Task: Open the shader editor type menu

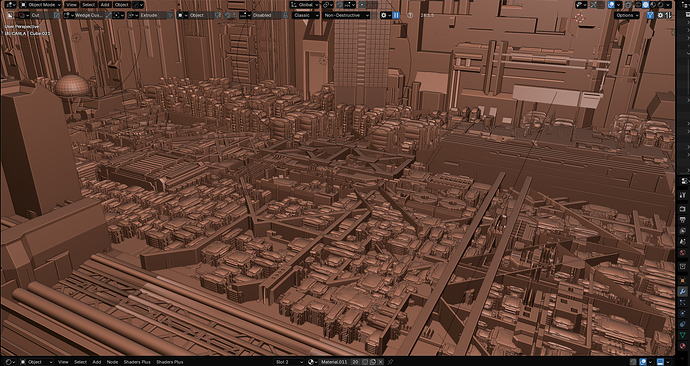Action: pyautogui.click(x=9, y=362)
